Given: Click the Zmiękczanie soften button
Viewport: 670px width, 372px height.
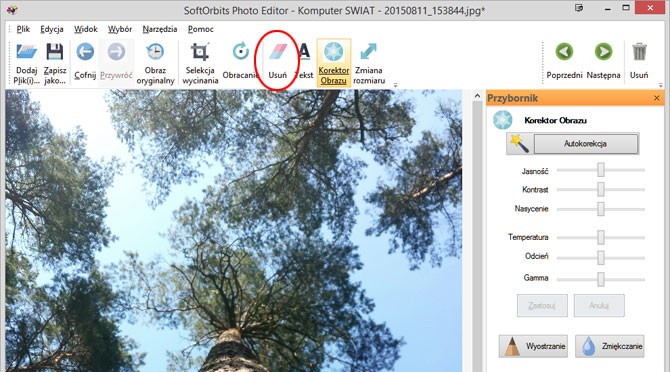Looking at the screenshot, I should pos(609,346).
